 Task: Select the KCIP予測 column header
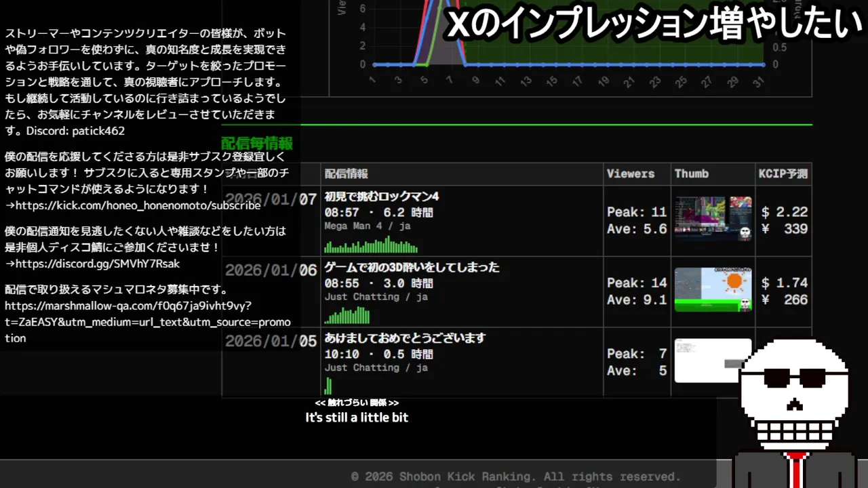[x=783, y=174]
